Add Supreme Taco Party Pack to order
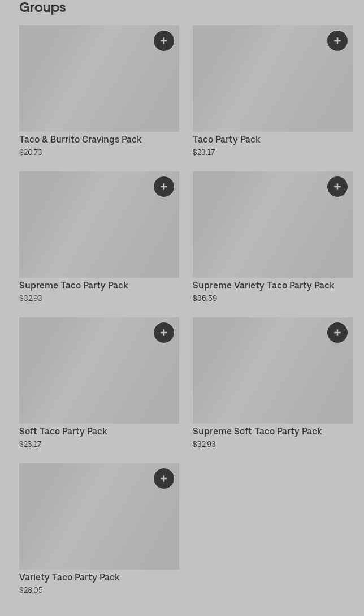364x616 pixels. coord(164,187)
